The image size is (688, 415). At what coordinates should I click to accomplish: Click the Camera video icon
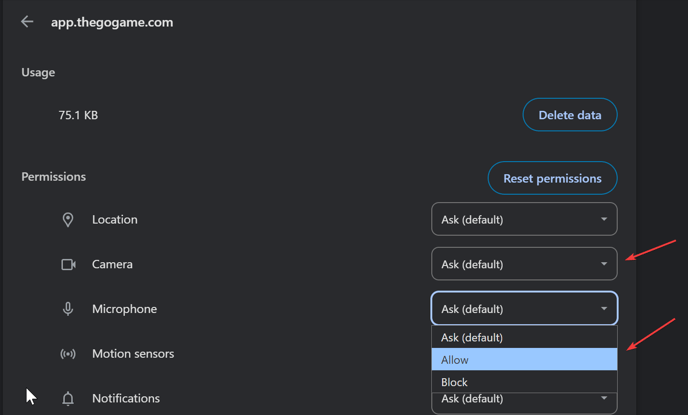pos(68,265)
